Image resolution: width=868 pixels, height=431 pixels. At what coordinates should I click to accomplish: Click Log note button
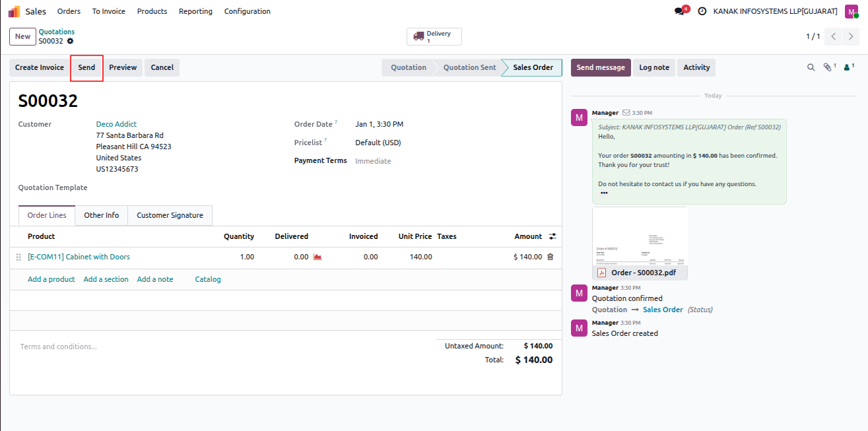tap(654, 67)
